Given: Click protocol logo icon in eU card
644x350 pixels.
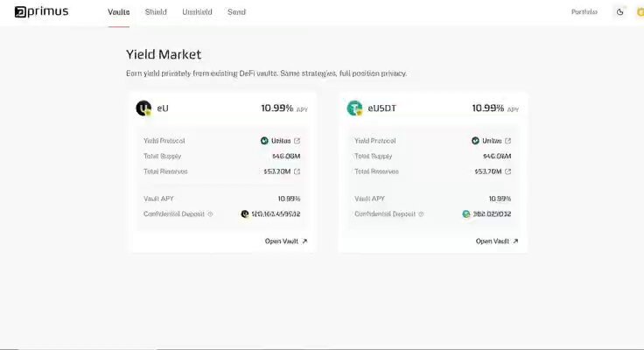Looking at the screenshot, I should click(264, 141).
